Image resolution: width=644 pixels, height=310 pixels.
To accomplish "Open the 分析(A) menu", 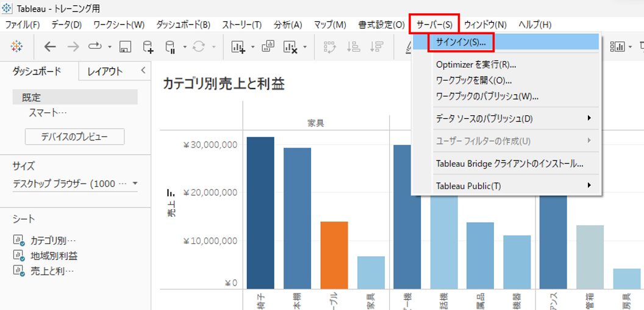I will coord(288,24).
